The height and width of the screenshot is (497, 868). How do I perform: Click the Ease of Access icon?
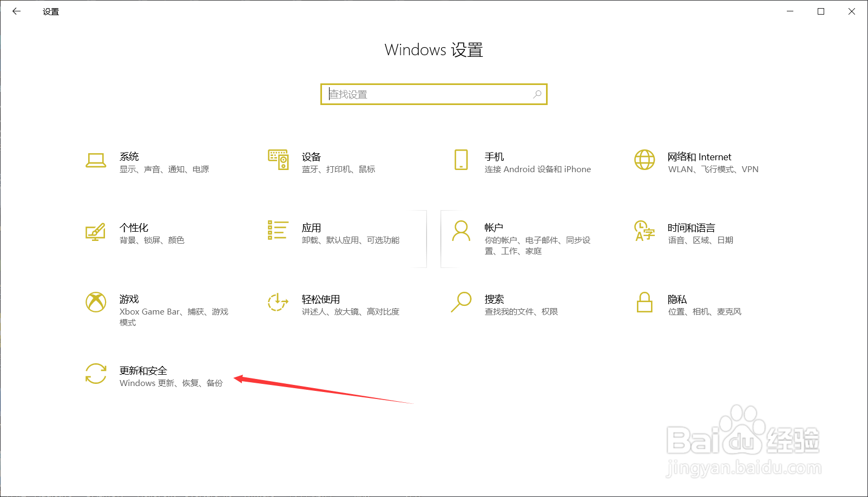point(278,302)
